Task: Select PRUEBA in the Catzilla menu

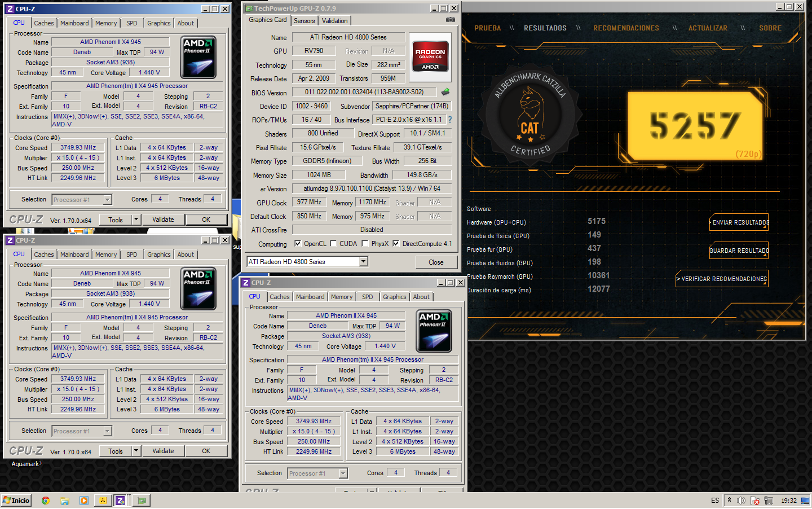Action: (x=488, y=28)
